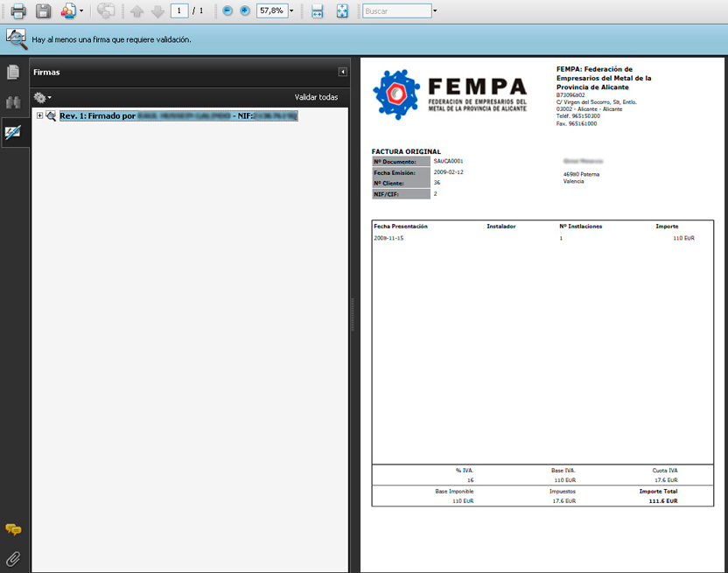Click the Buscar search field

pyautogui.click(x=396, y=11)
